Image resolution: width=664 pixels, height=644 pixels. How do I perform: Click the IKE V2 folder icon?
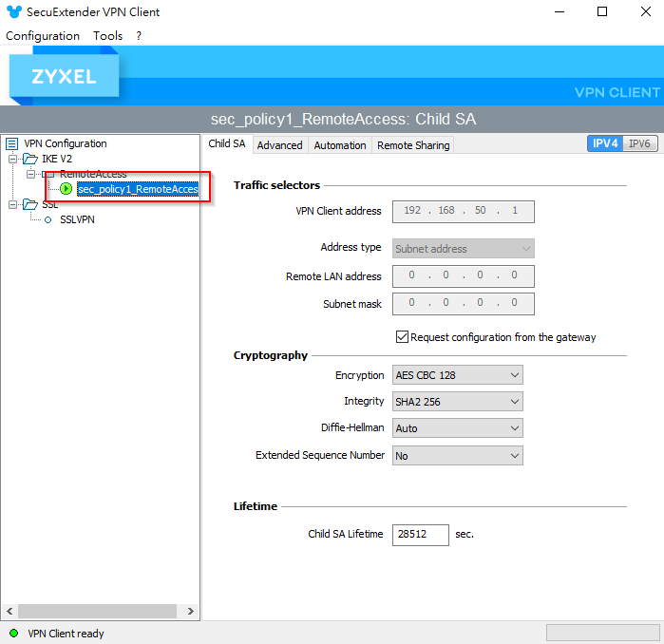click(x=30, y=159)
